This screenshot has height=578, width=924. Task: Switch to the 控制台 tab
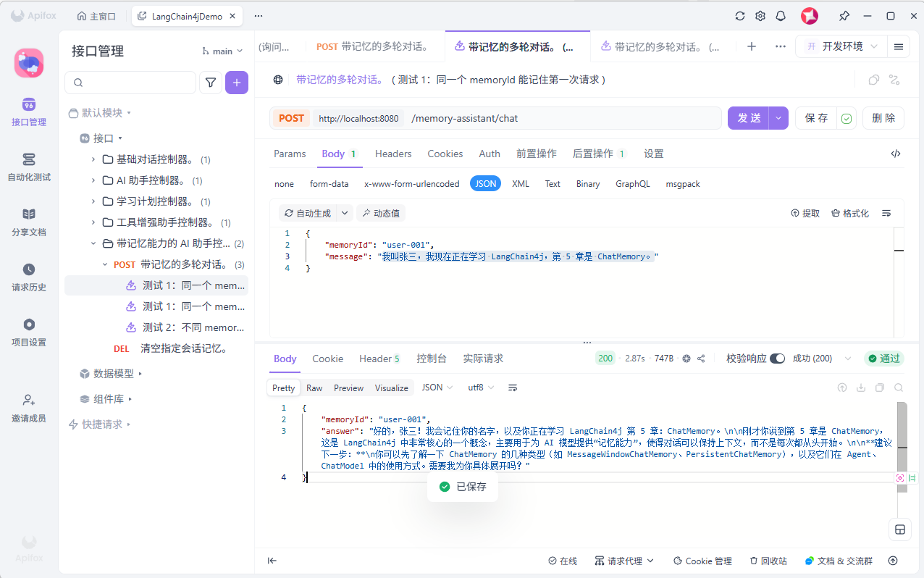(x=432, y=359)
